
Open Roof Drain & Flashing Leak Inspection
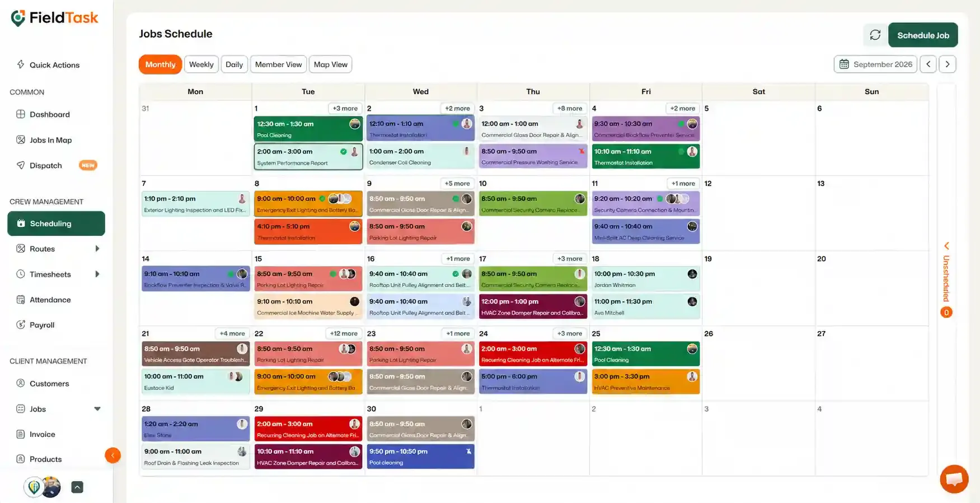pyautogui.click(x=195, y=457)
